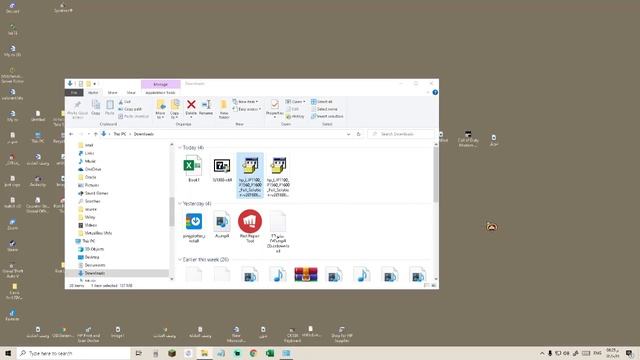Open the Windows Start menu
The image size is (640, 360).
8,353
